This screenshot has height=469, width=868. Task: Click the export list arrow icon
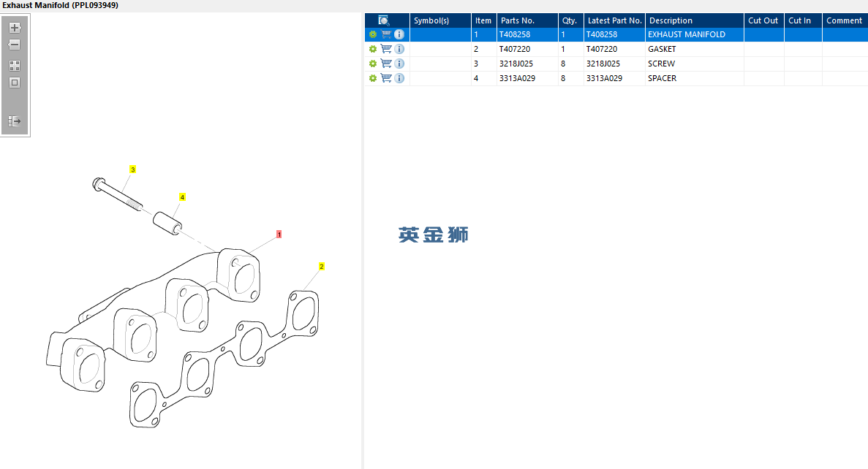click(x=15, y=121)
